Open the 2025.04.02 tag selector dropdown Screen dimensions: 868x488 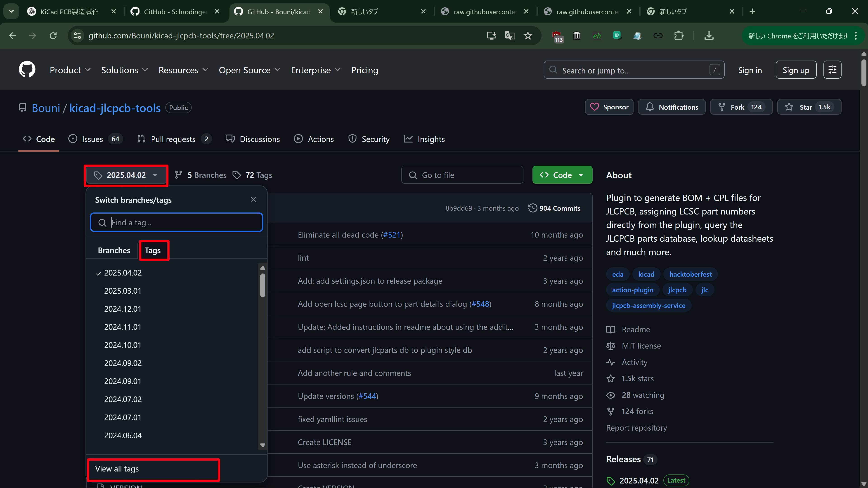click(126, 175)
